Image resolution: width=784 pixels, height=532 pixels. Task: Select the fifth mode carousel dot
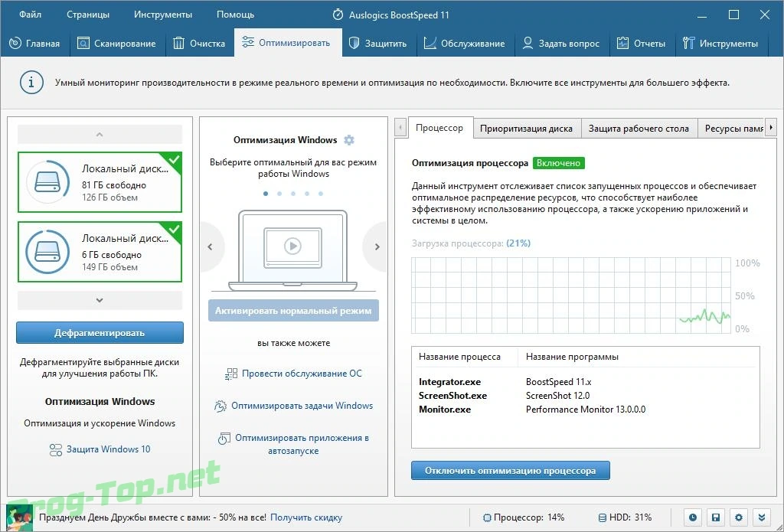tap(321, 194)
